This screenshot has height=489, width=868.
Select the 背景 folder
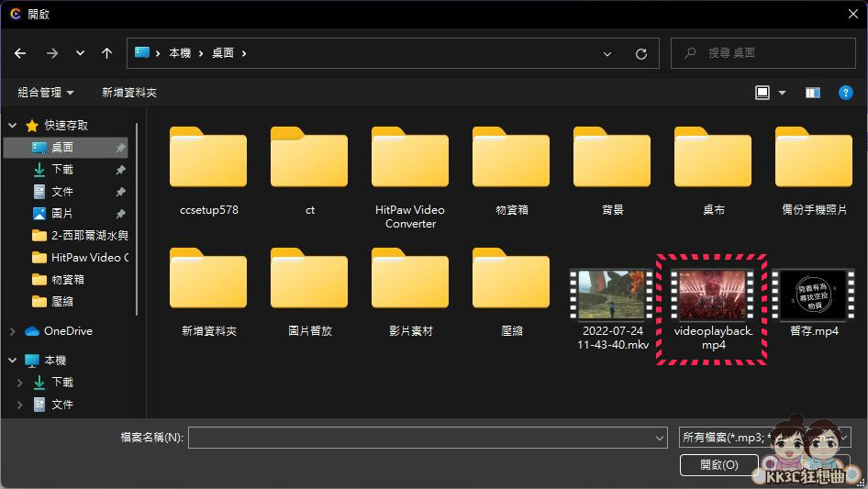[612, 172]
